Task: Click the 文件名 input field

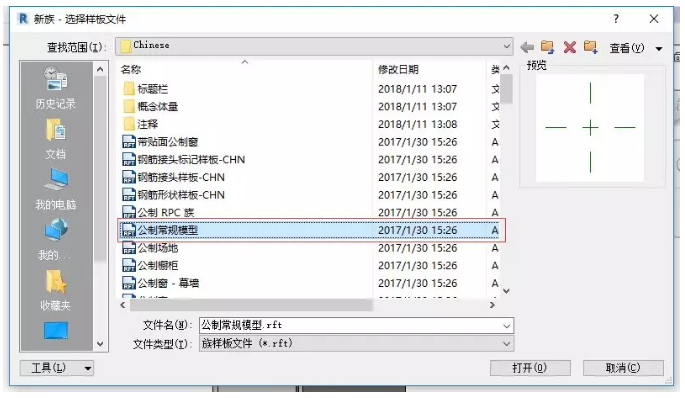Action: 356,325
